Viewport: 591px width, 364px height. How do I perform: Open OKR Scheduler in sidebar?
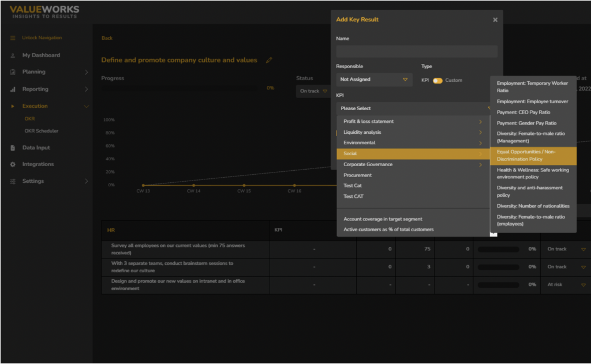click(x=41, y=131)
